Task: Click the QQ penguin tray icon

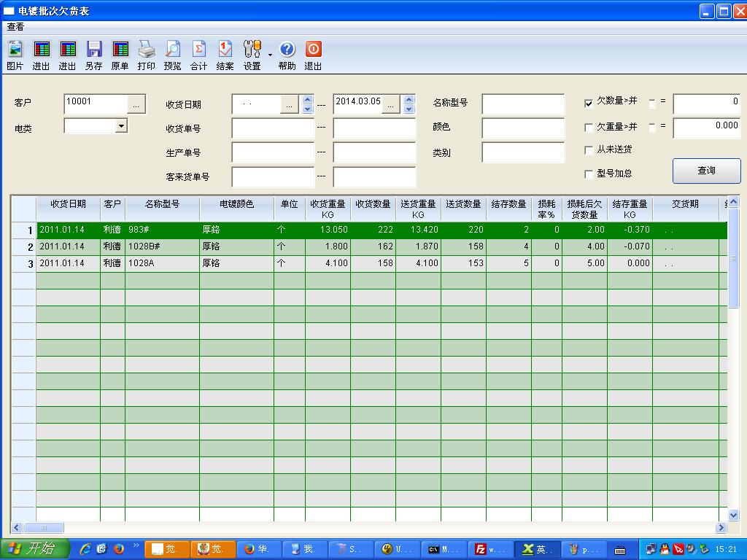Action: [665, 549]
